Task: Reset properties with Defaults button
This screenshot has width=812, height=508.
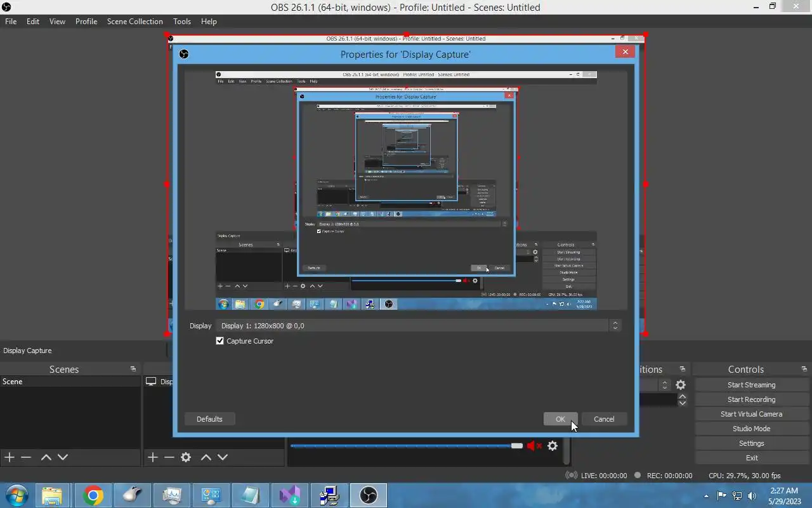Action: [x=209, y=419]
